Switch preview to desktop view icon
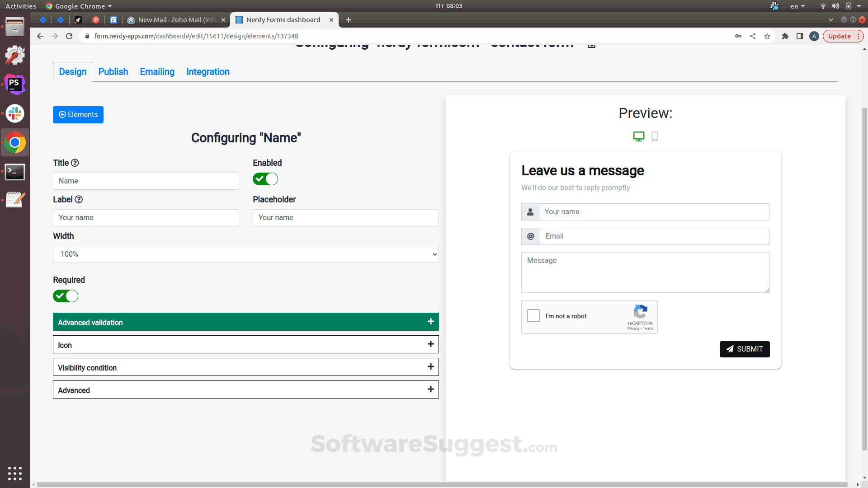 pyautogui.click(x=638, y=136)
